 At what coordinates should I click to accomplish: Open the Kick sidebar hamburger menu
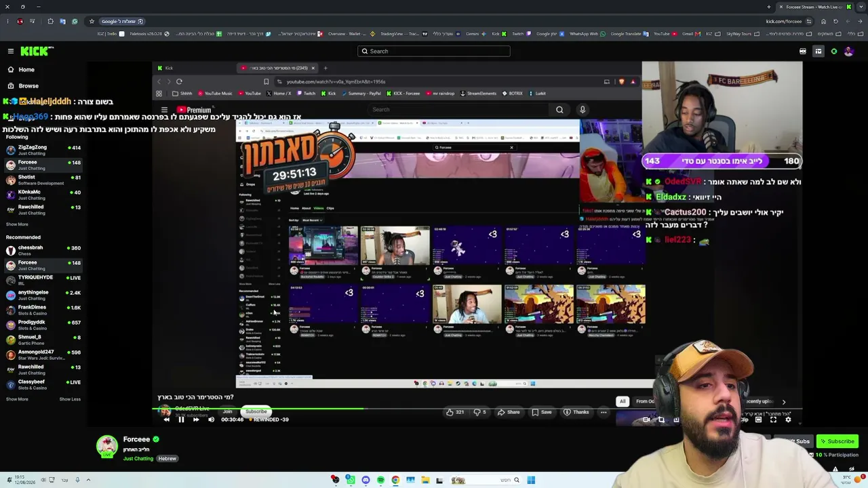point(11,51)
